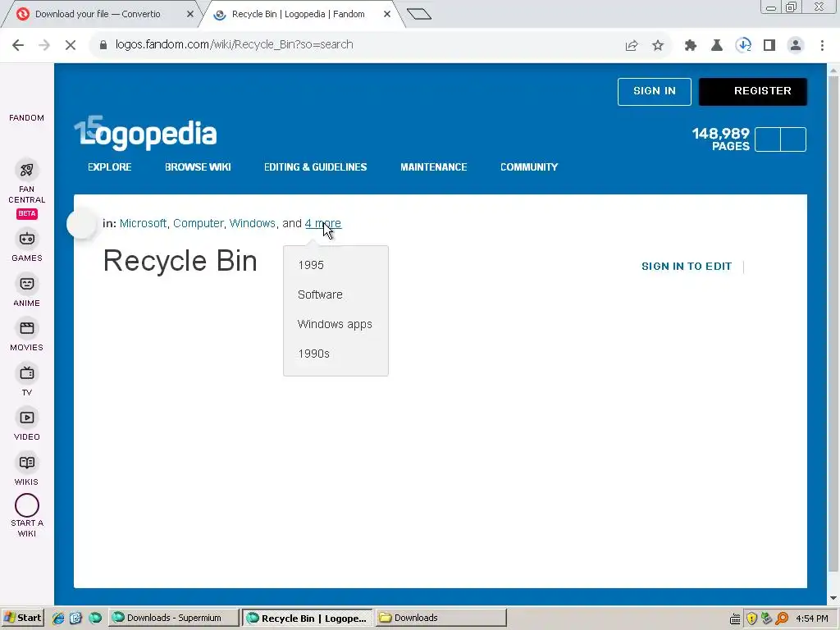Click the FANDOM logo in sidebar
The image size is (840, 630).
point(27,118)
